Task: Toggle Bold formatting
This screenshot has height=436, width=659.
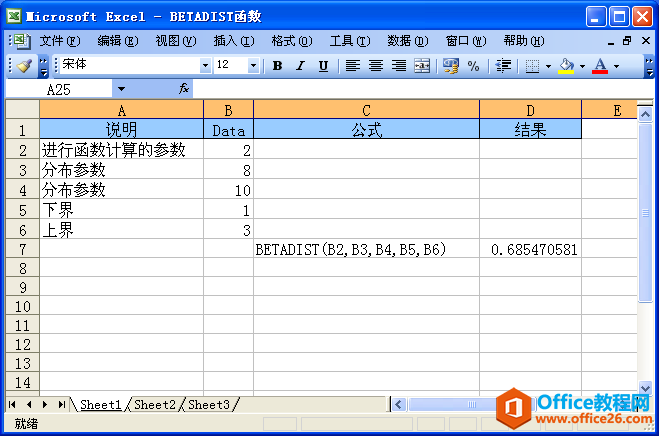Action: point(277,66)
